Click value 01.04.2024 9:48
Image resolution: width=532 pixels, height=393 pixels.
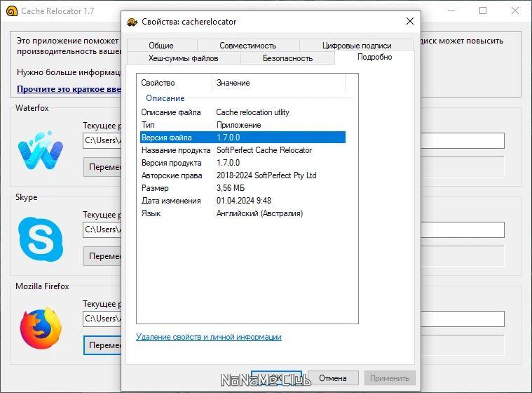coord(244,201)
